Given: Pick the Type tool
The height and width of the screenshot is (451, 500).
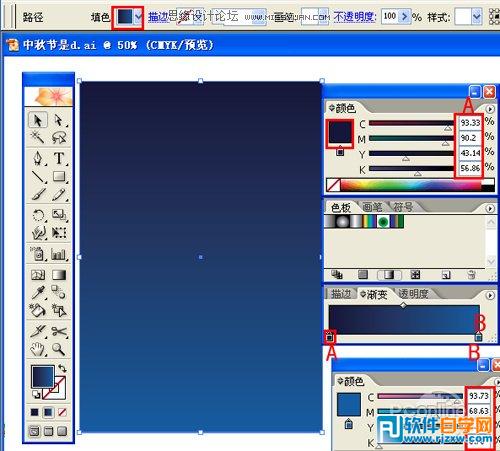Looking at the screenshot, I should [59, 158].
